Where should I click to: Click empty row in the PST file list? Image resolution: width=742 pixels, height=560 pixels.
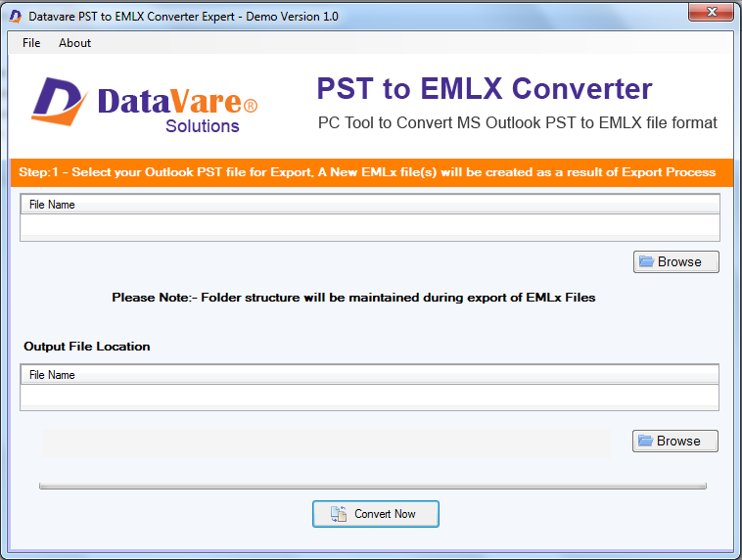coord(370,226)
